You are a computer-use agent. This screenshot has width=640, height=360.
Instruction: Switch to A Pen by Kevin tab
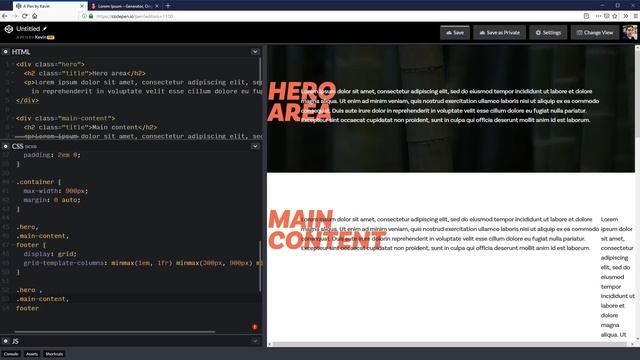click(x=50, y=6)
